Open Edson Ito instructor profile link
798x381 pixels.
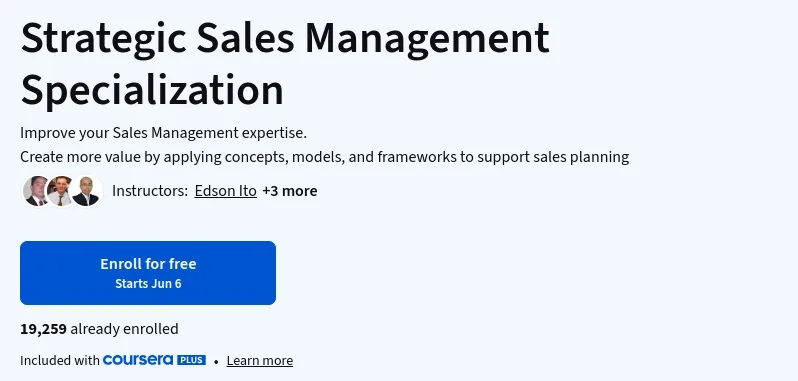(x=225, y=191)
